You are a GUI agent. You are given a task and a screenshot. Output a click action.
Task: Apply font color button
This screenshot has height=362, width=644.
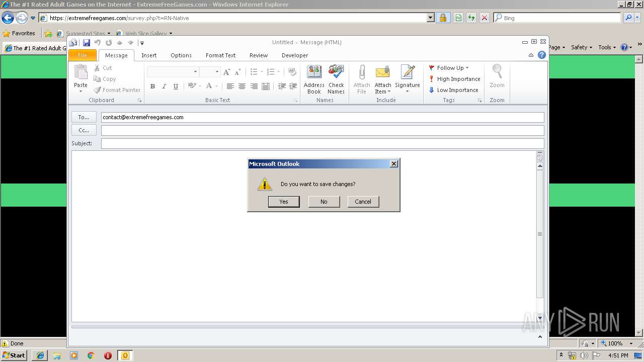[x=209, y=86]
